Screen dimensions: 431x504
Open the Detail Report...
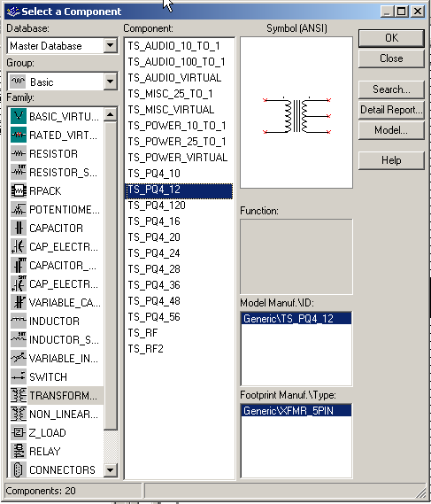pyautogui.click(x=391, y=110)
